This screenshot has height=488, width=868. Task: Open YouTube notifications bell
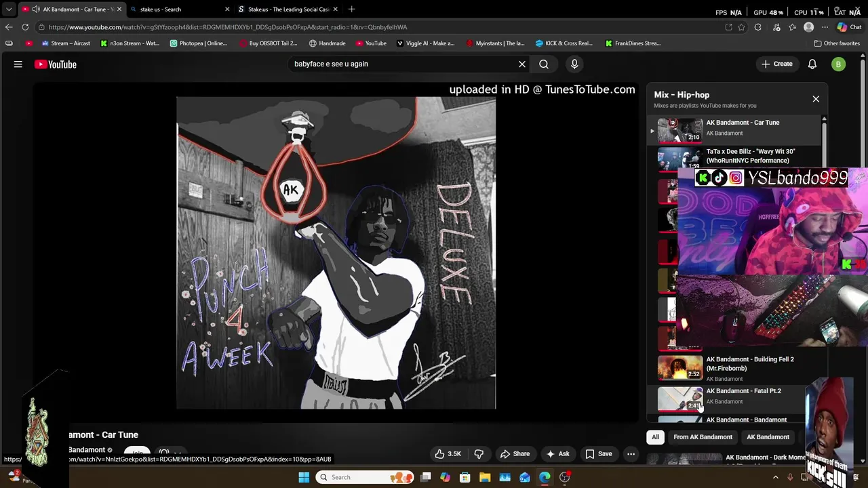(812, 64)
